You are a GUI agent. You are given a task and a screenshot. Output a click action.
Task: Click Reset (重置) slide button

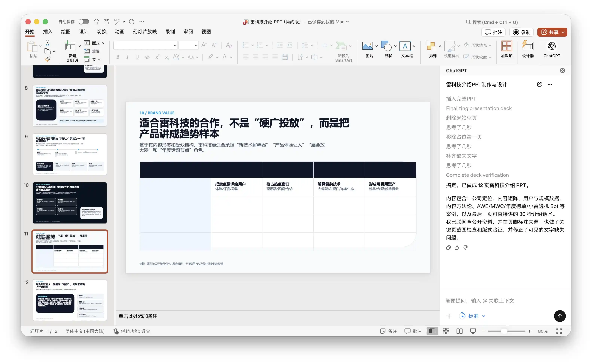92,51
